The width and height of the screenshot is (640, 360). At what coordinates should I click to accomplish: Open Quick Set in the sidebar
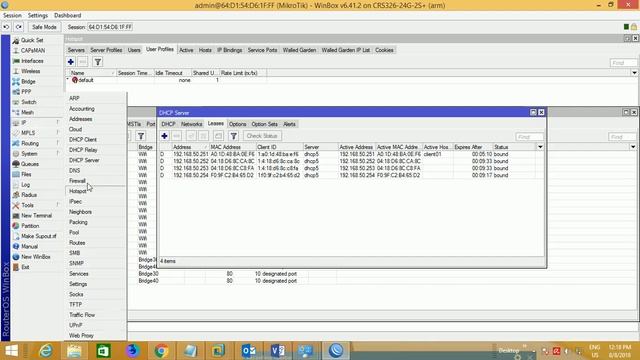(x=32, y=40)
